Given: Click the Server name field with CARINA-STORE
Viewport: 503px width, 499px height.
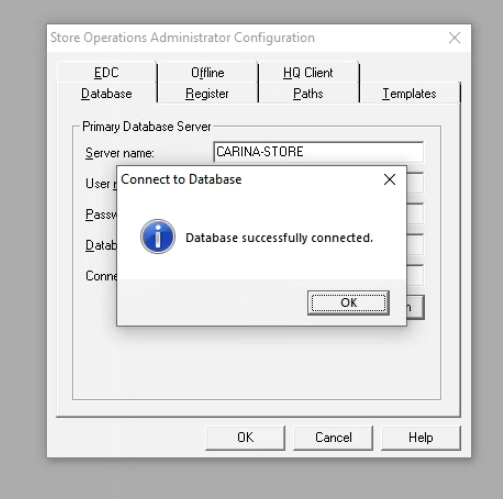Looking at the screenshot, I should [319, 152].
